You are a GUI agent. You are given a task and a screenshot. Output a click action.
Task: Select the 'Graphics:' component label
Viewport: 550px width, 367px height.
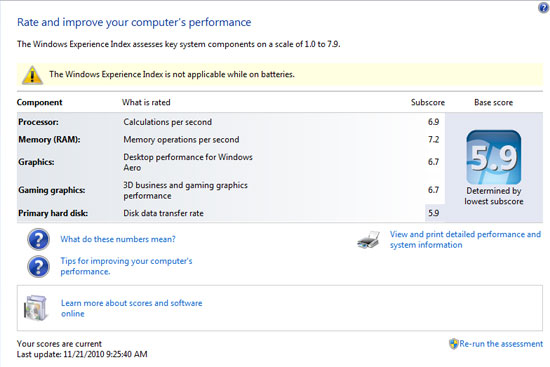[36, 162]
